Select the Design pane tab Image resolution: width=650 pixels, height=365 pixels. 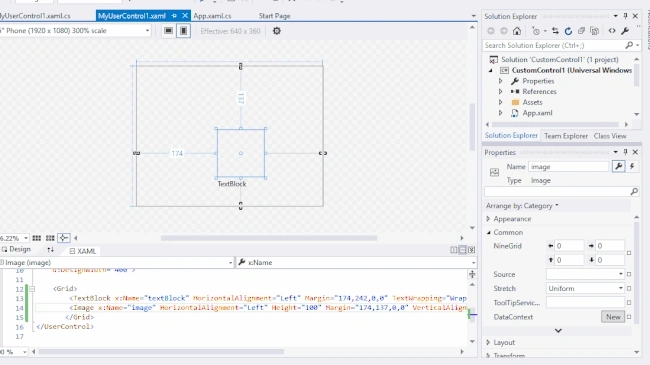tap(17, 249)
